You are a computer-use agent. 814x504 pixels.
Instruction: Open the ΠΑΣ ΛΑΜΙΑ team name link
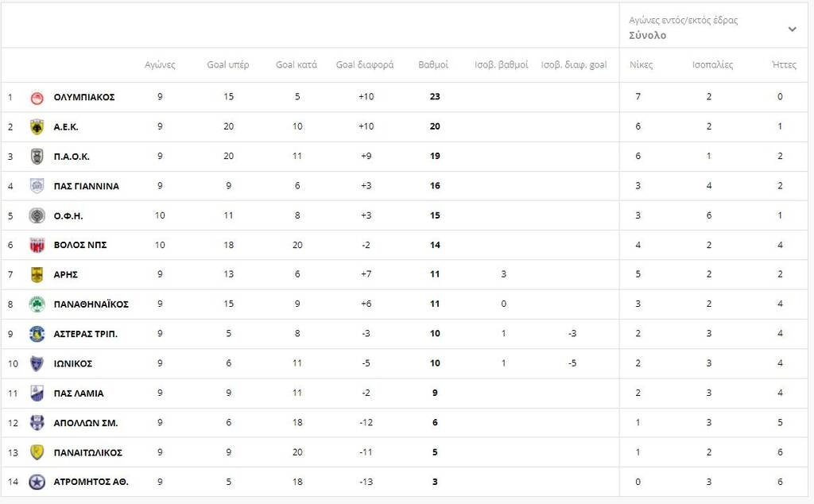(x=79, y=394)
